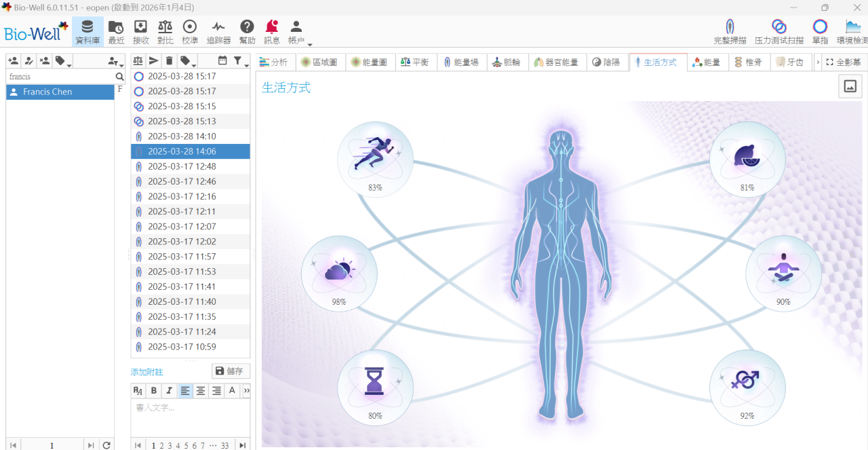Switch to the 器官能量 tab
The width and height of the screenshot is (868, 450).
pos(556,62)
